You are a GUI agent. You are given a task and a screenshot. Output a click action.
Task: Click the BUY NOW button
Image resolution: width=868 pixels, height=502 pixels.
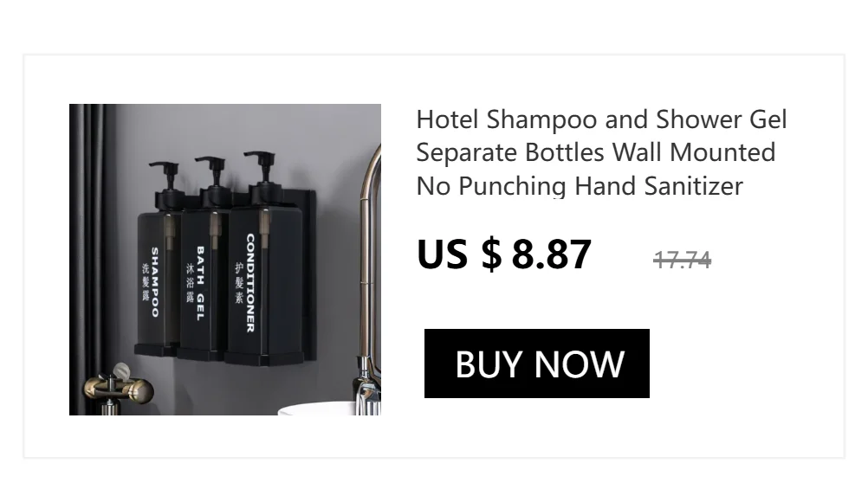tap(536, 364)
